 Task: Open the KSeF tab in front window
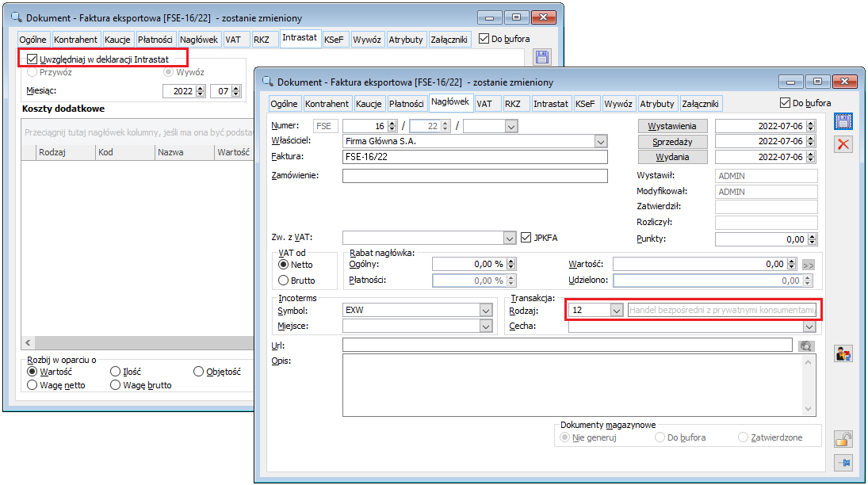click(x=585, y=104)
